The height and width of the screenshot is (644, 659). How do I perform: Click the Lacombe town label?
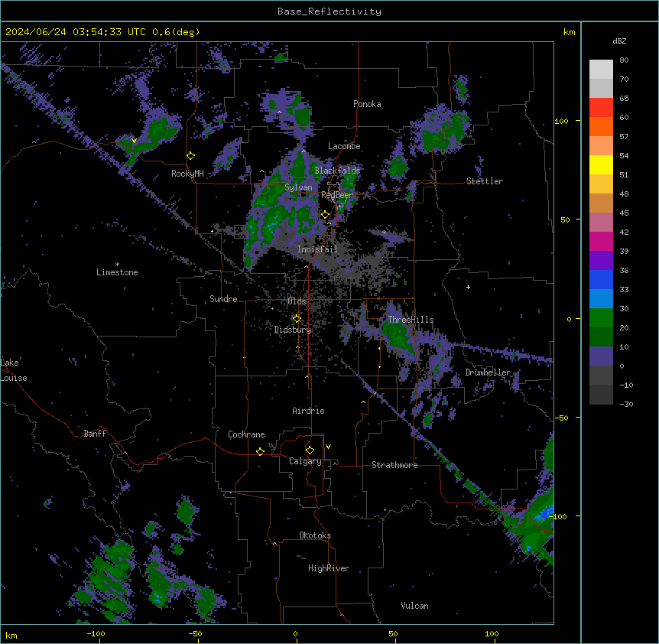click(344, 146)
